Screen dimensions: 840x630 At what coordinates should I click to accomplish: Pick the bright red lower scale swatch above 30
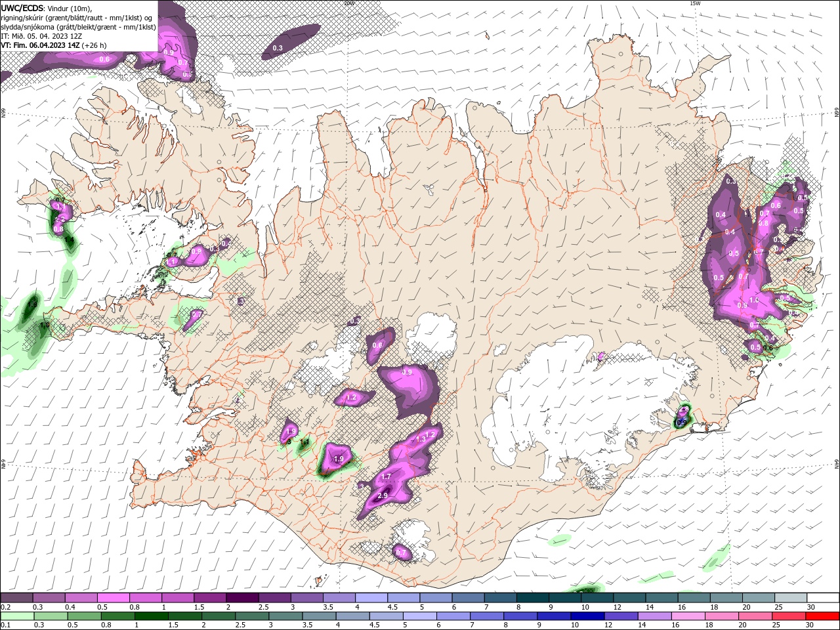coord(823,616)
